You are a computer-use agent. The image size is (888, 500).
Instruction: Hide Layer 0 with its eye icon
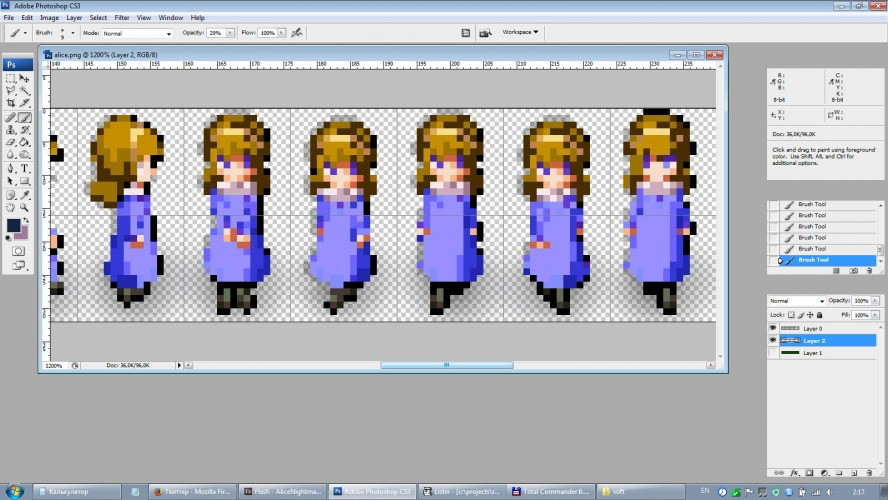(772, 328)
